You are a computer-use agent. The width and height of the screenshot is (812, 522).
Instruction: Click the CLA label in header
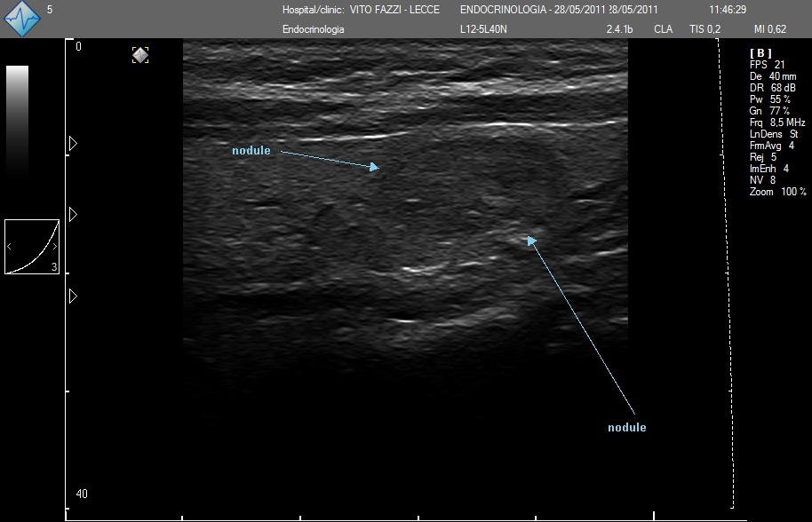pyautogui.click(x=664, y=29)
